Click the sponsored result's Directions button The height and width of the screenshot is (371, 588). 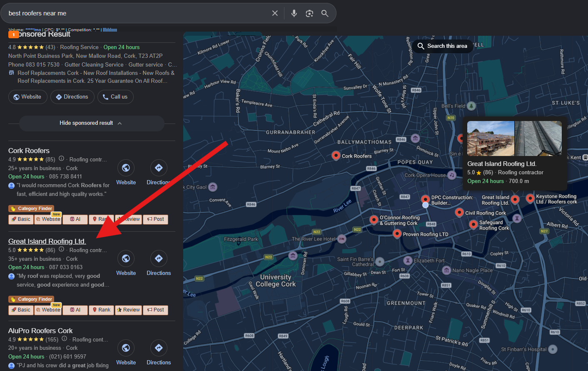(x=72, y=97)
